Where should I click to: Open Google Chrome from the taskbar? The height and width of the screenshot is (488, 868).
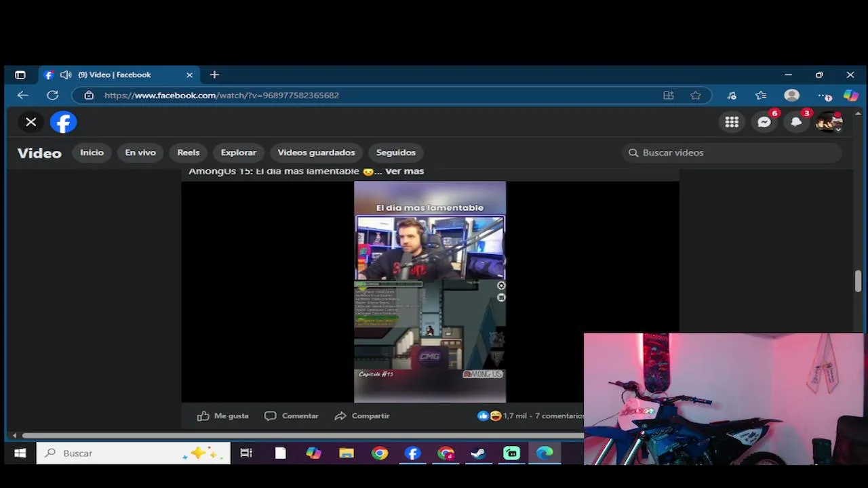click(x=380, y=453)
